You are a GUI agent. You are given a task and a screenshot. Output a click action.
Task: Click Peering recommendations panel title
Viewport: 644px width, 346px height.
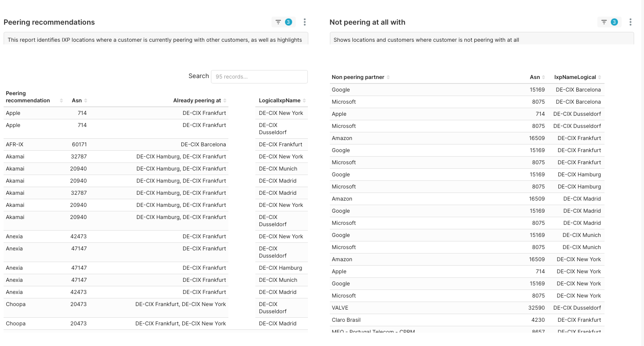(x=49, y=22)
